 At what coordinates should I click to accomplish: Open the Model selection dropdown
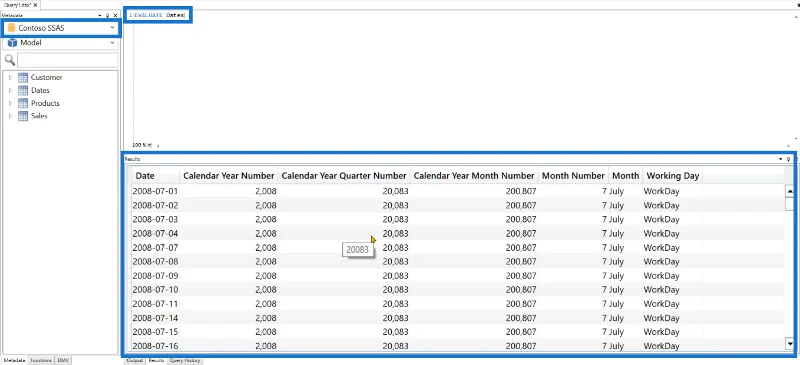pos(113,43)
